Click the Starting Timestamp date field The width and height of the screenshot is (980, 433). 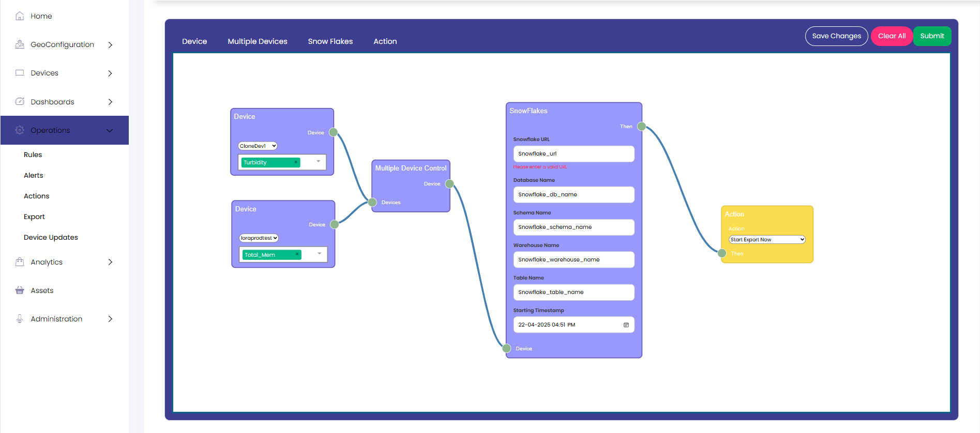pos(574,325)
